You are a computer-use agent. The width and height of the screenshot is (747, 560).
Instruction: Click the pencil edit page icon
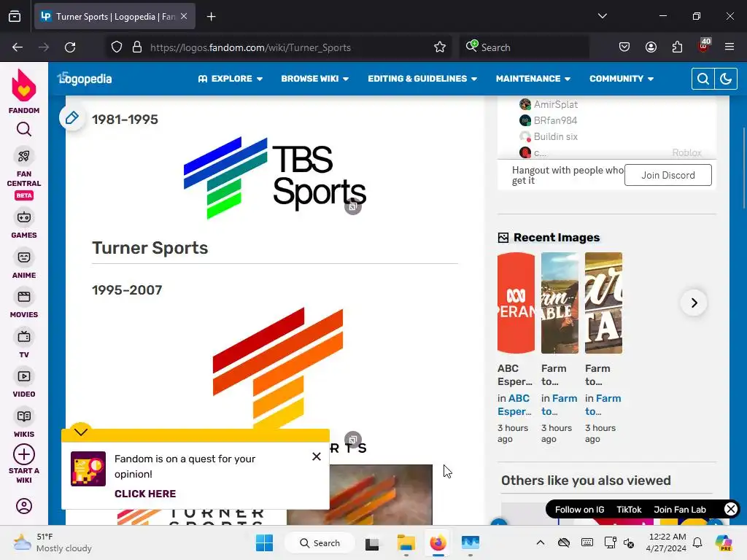click(72, 117)
